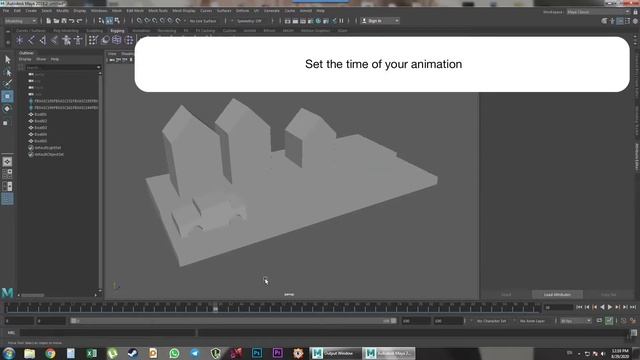The width and height of the screenshot is (640, 360).
Task: Click the Save Scene icon
Action: [64, 21]
